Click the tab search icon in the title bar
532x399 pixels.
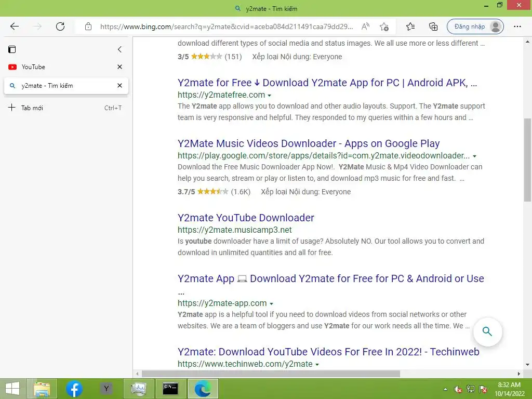coord(238,8)
